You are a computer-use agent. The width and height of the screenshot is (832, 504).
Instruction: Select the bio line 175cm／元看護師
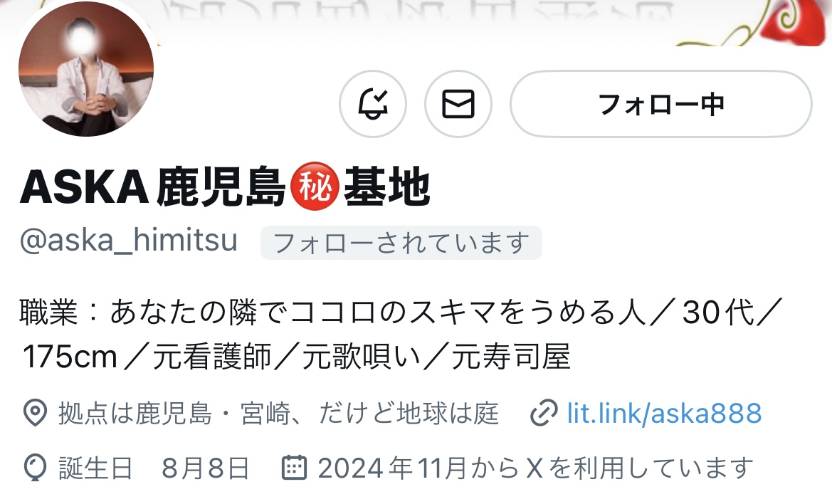pyautogui.click(x=296, y=356)
